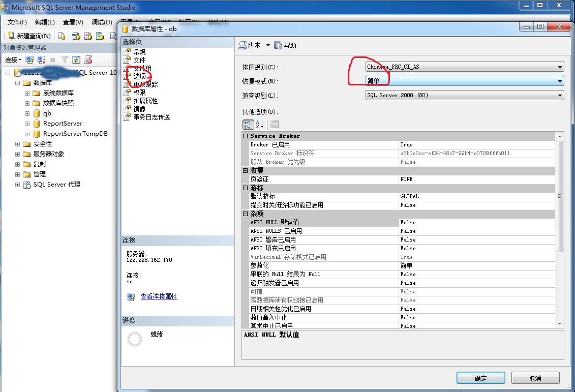Click the property grid scroll up arrow

tap(560, 136)
